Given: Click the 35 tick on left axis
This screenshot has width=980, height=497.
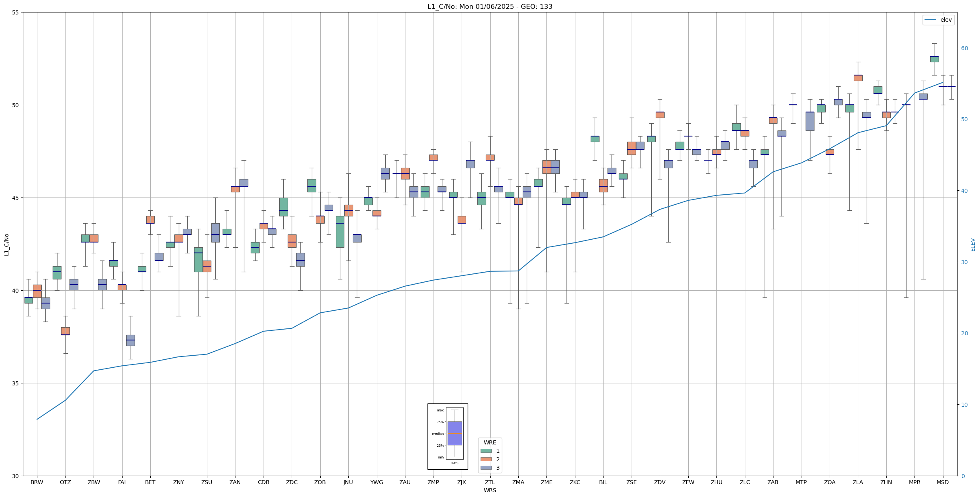Looking at the screenshot, I should 16,383.
